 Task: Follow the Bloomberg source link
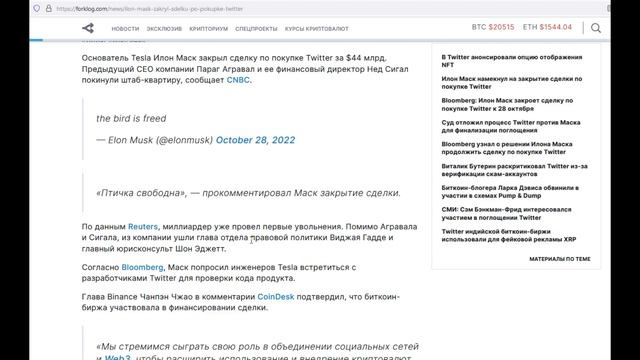(142, 267)
